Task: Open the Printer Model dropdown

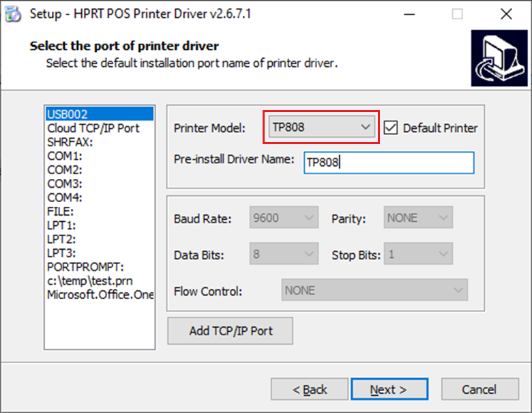Action: click(321, 128)
